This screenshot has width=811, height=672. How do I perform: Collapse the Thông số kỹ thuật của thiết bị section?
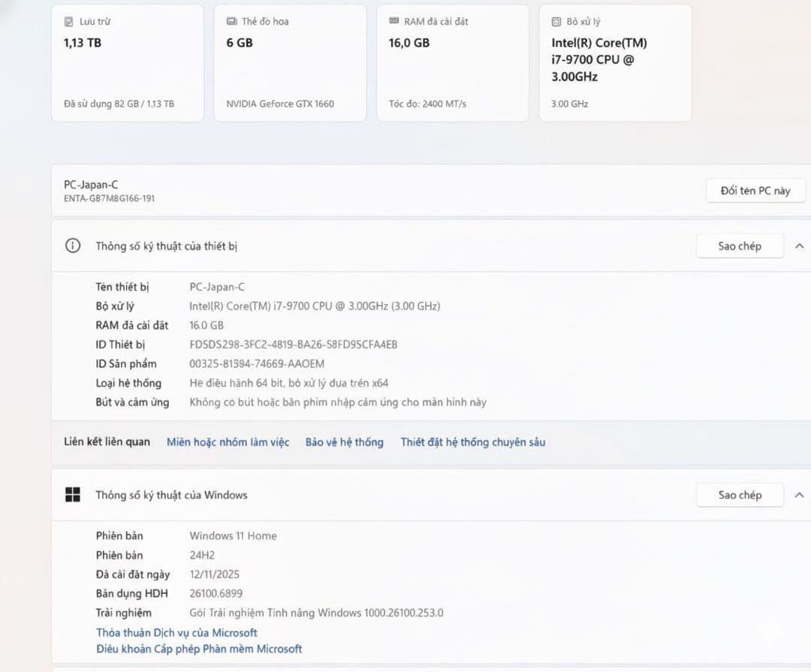tap(799, 246)
